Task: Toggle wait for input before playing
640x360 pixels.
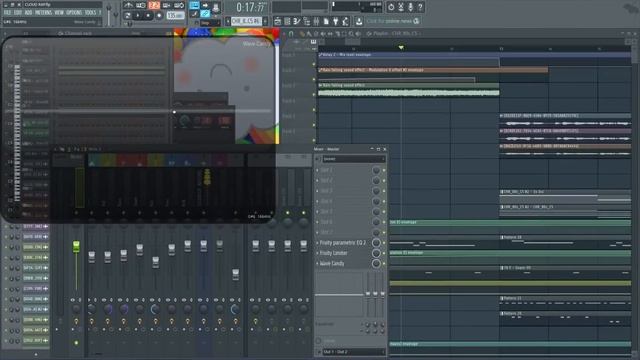Action: point(141,6)
